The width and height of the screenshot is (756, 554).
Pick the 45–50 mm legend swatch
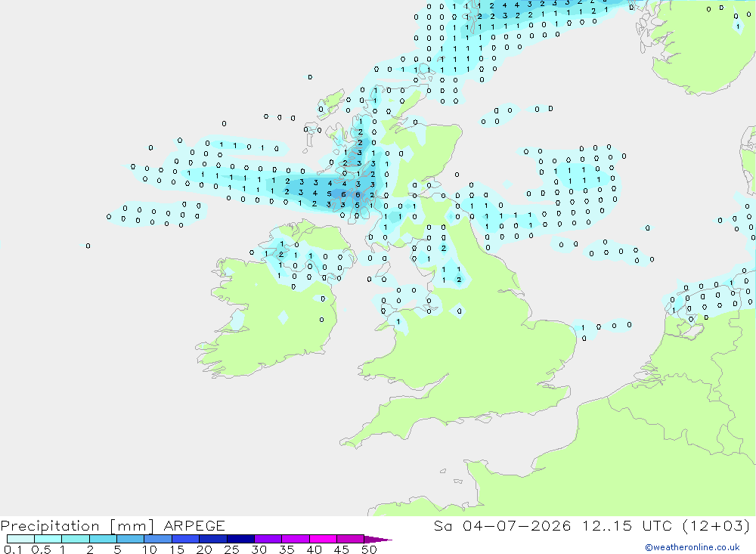click(351, 539)
